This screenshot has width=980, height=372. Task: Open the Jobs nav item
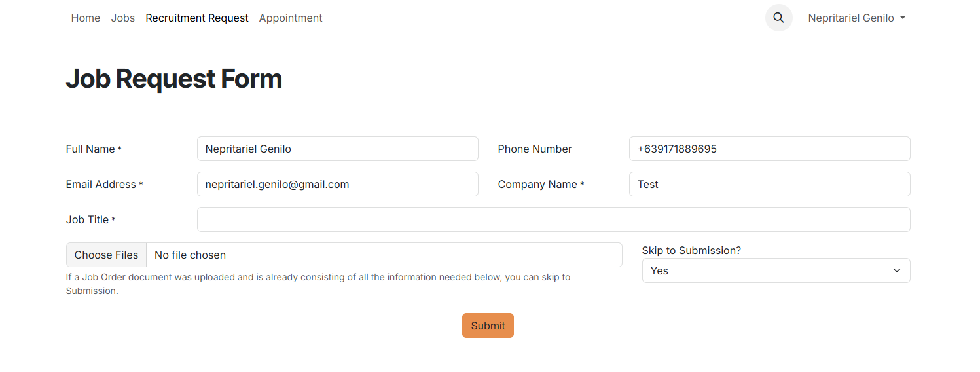[123, 18]
